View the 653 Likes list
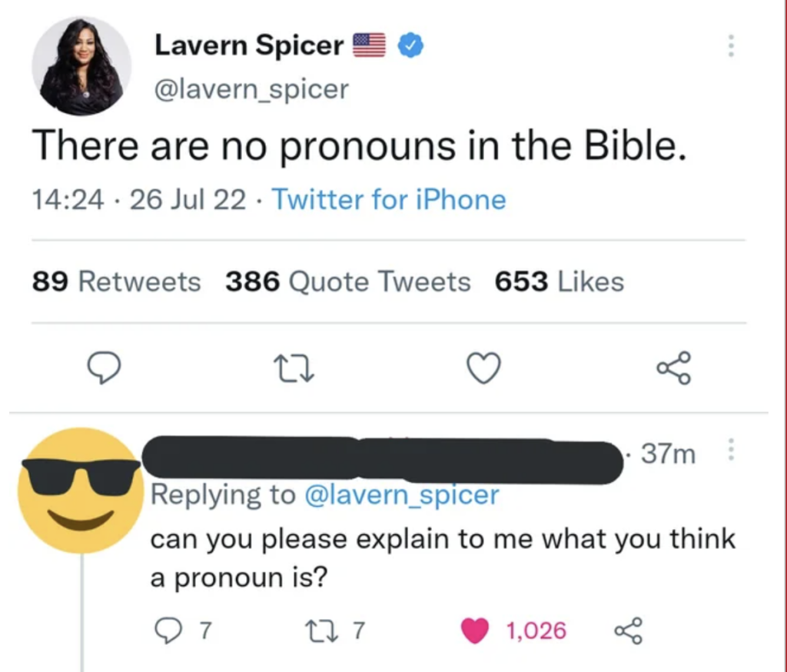The width and height of the screenshot is (787, 672). pyautogui.click(x=559, y=282)
